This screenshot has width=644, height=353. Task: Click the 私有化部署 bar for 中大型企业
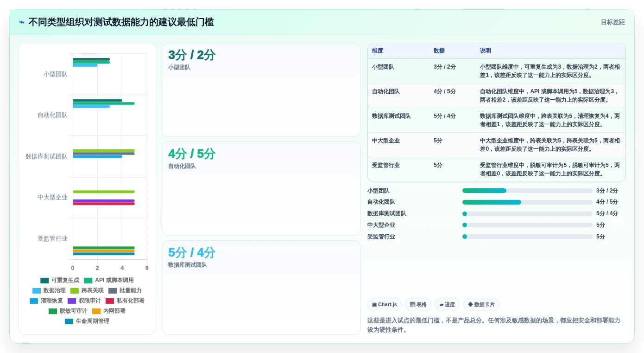click(x=104, y=204)
